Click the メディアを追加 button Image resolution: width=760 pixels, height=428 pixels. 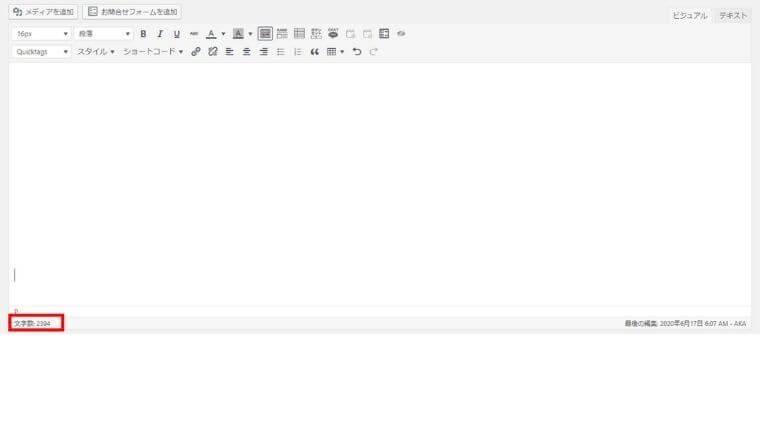pos(43,12)
